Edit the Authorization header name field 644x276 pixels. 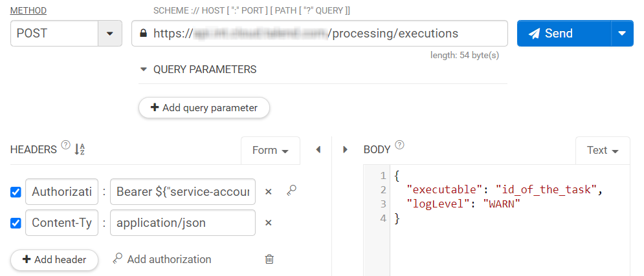coord(62,191)
